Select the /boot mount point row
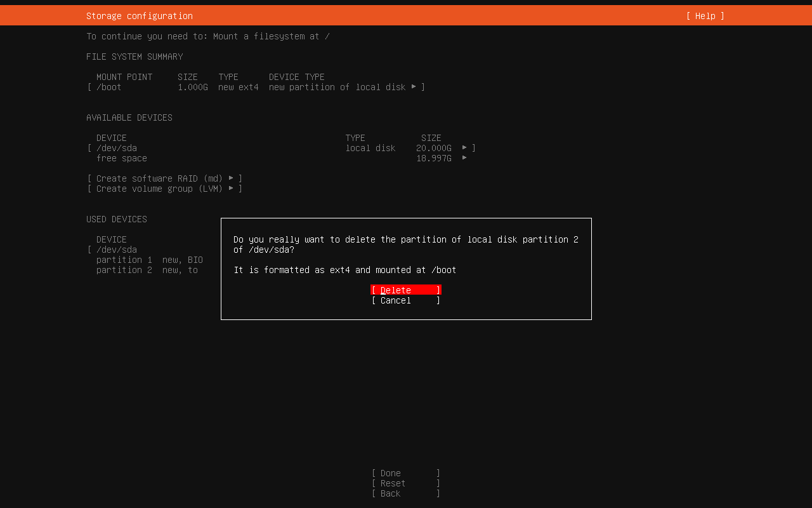This screenshot has width=812, height=508. point(108,87)
